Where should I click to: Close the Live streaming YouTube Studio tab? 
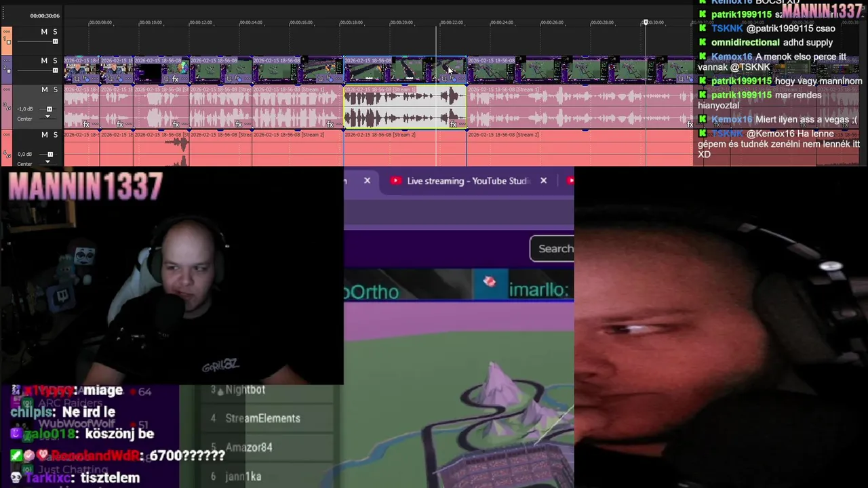tap(543, 181)
